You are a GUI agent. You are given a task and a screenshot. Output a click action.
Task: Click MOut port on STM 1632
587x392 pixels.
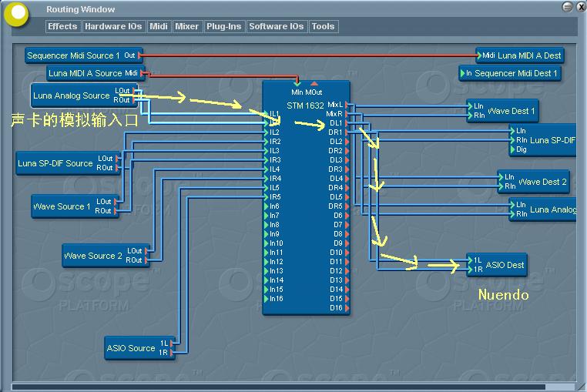[x=314, y=83]
